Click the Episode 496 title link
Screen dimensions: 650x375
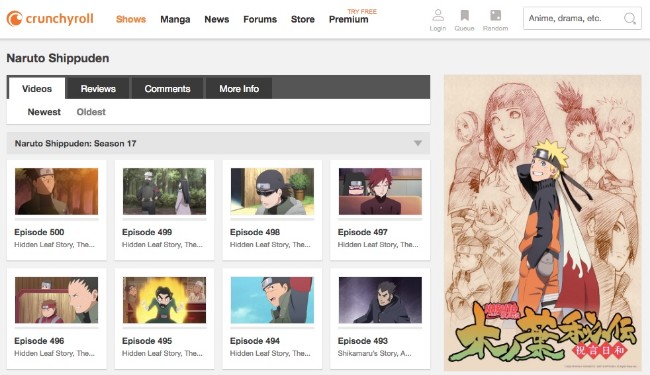39,341
